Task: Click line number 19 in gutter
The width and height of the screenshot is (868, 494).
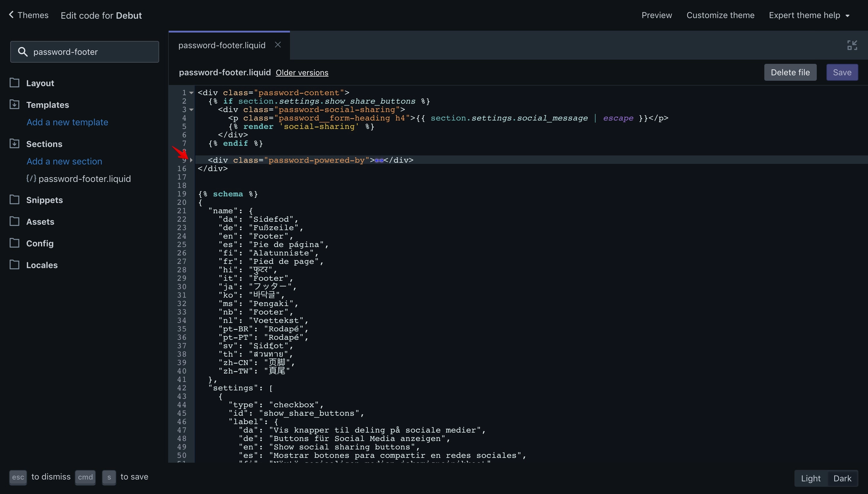Action: pyautogui.click(x=182, y=194)
